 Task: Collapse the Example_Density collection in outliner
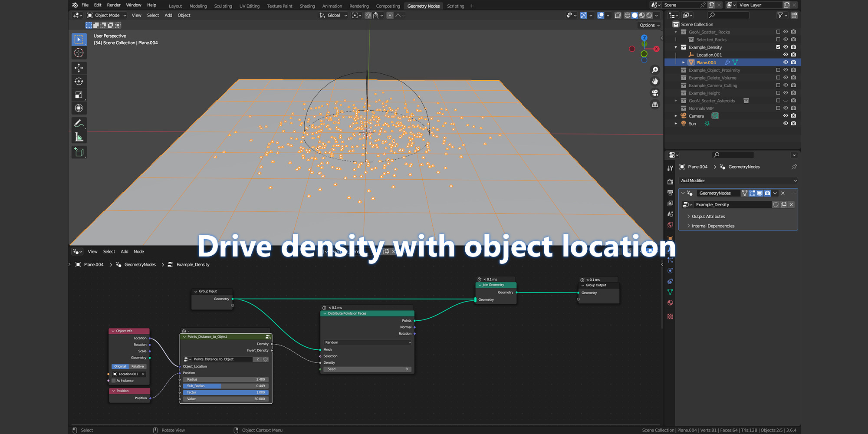[x=676, y=47]
